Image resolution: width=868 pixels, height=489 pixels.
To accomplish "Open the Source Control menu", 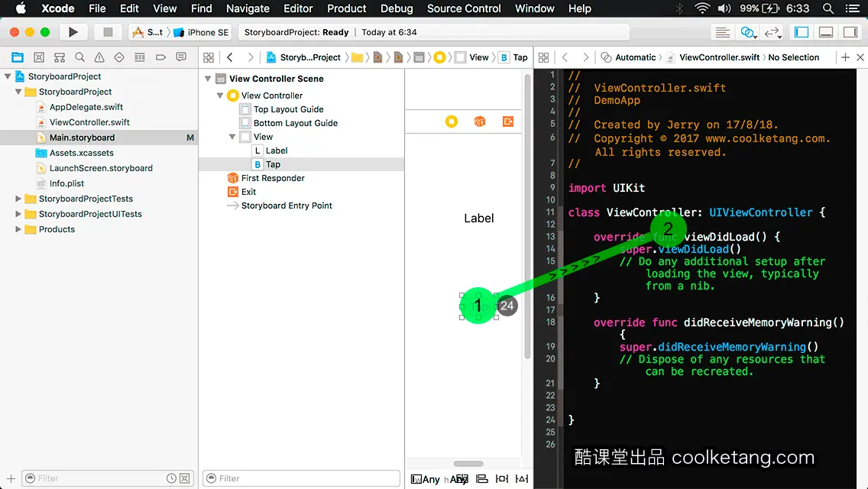I will 464,8.
